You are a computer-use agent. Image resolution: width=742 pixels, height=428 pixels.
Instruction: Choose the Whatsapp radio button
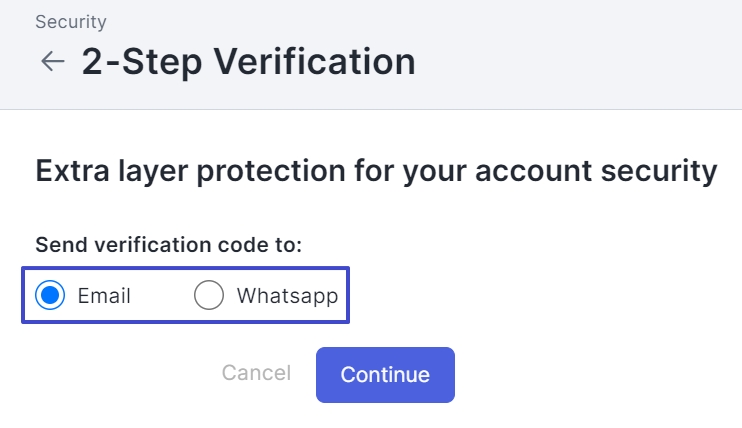click(x=209, y=295)
